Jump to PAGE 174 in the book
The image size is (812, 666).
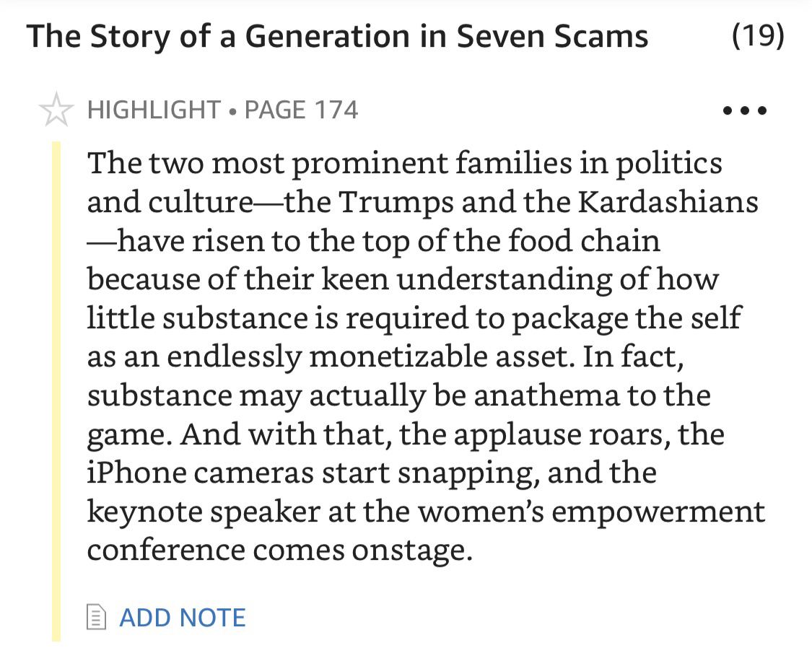(302, 110)
